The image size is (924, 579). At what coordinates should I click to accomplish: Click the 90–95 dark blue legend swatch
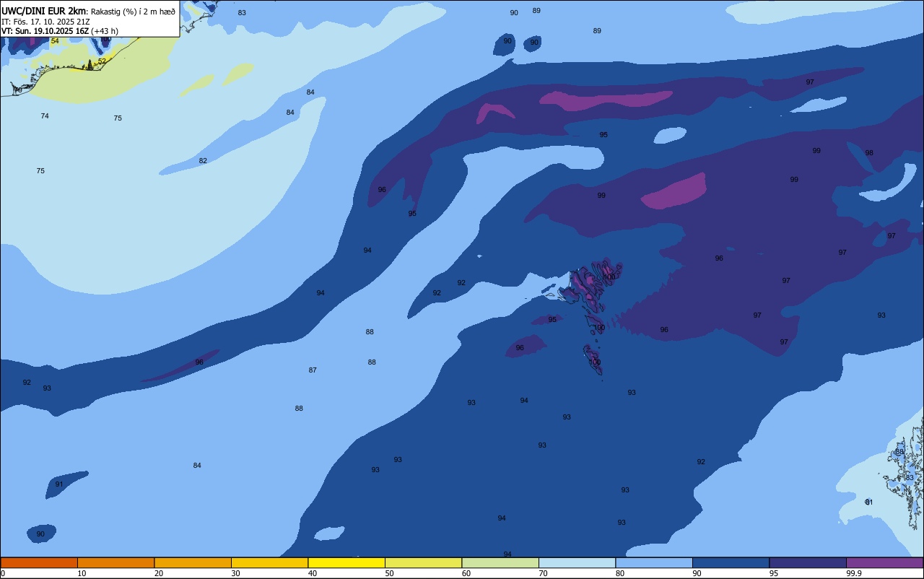731,562
